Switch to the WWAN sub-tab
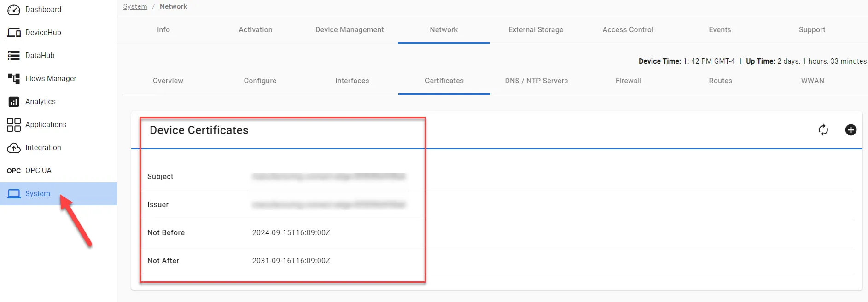Viewport: 868px width, 302px height. pos(813,81)
